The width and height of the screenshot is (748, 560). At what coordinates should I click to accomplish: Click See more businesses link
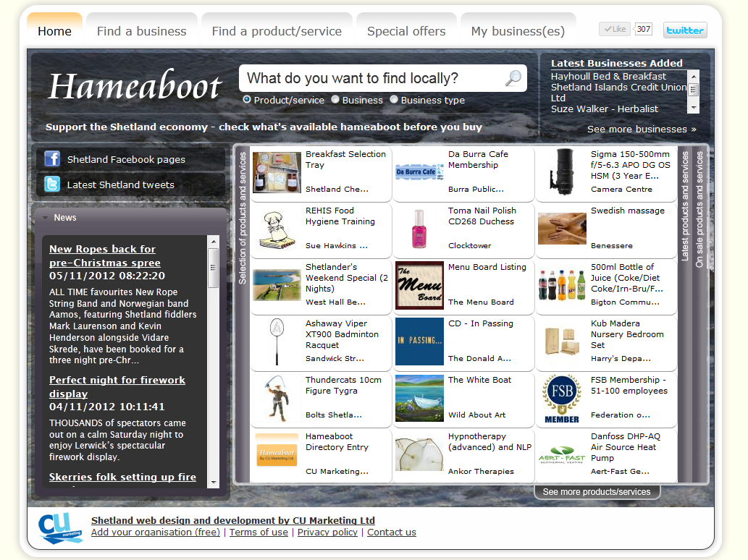[x=642, y=130]
